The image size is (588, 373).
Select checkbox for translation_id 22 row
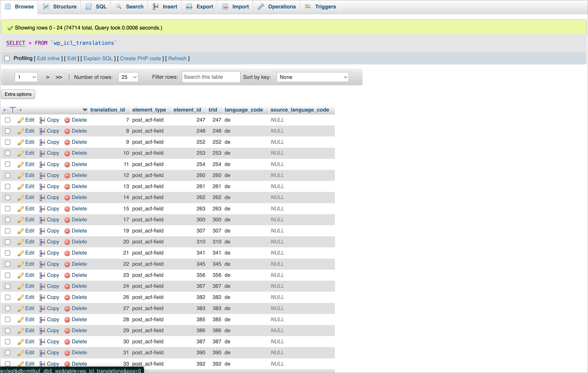point(8,264)
